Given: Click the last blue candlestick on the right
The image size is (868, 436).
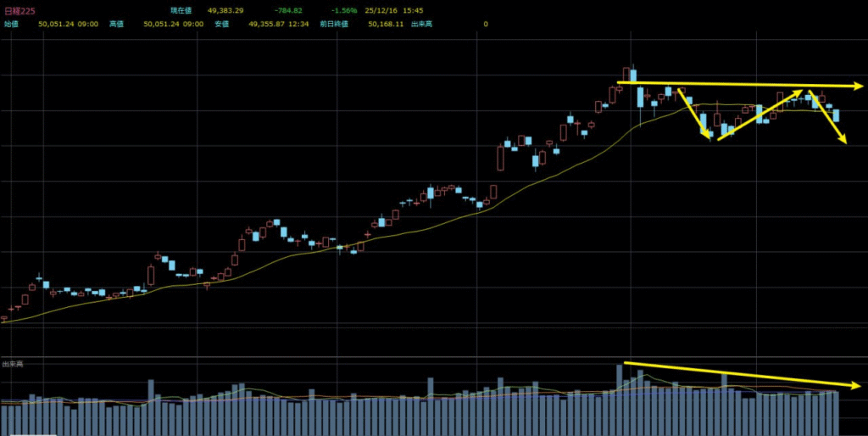Looking at the screenshot, I should click(836, 115).
